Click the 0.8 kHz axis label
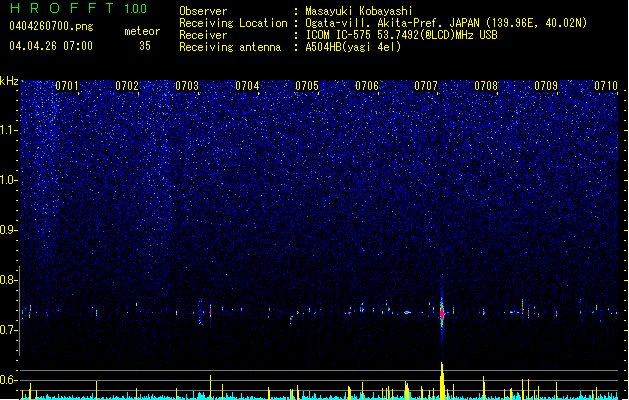The height and width of the screenshot is (400, 629). 7,280
